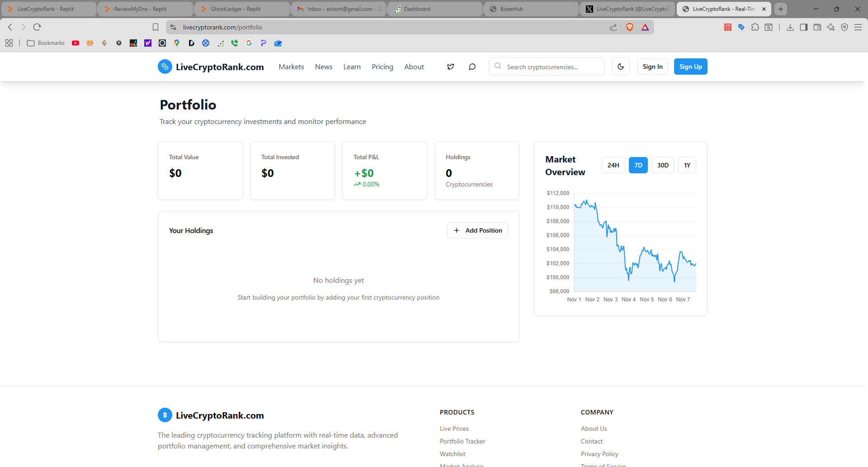Click Add Position in Your Holdings

pyautogui.click(x=477, y=230)
